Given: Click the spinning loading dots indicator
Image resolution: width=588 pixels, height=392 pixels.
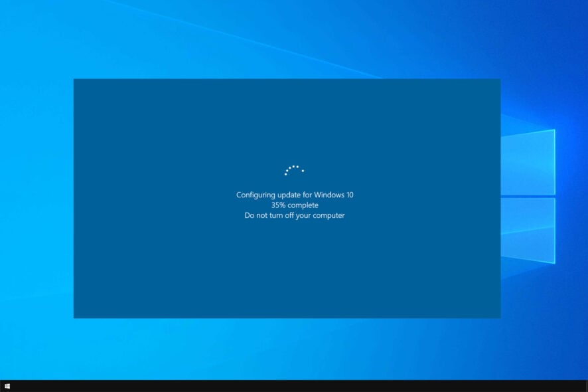Looking at the screenshot, I should click(x=294, y=171).
